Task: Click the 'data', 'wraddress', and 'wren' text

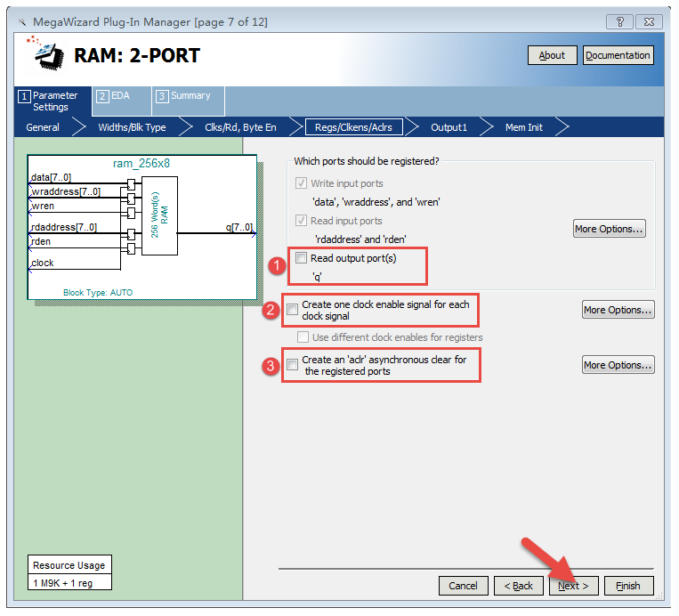Action: (376, 202)
